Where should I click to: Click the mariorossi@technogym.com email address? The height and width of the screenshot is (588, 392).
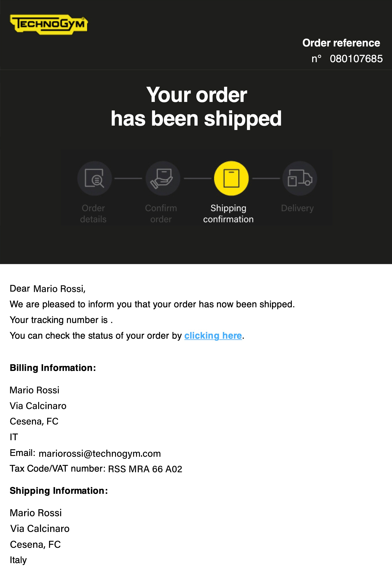(x=100, y=453)
